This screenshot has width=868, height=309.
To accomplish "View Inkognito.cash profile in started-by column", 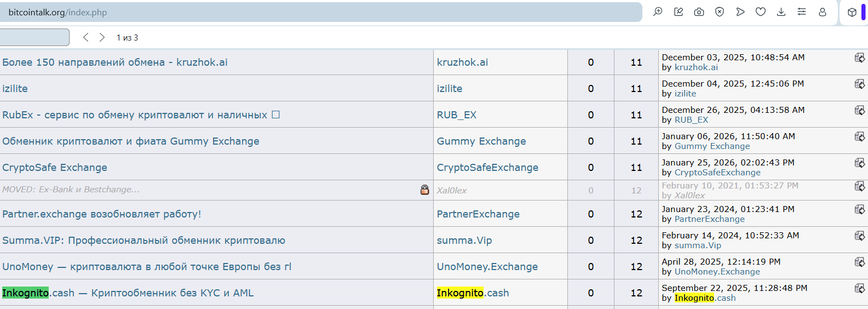I will (473, 293).
